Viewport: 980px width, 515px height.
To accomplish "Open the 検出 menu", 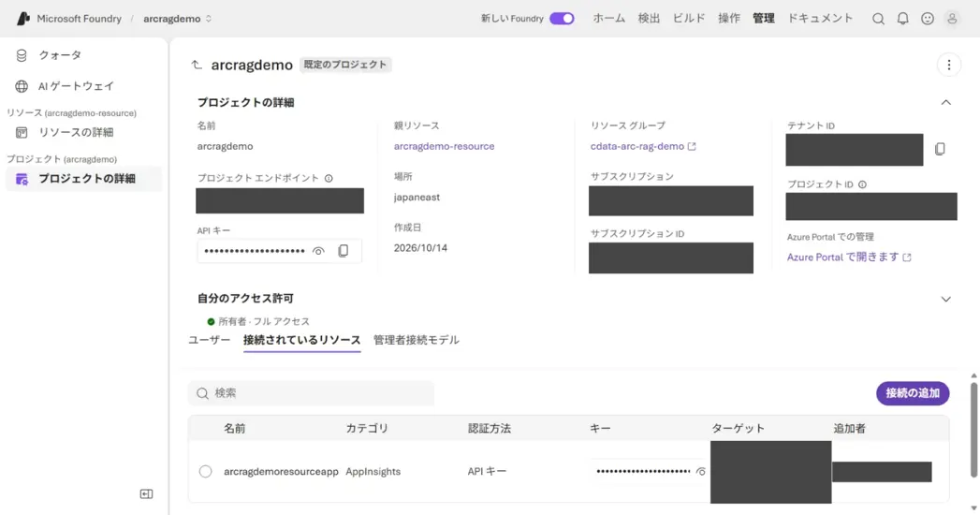I will coord(649,18).
